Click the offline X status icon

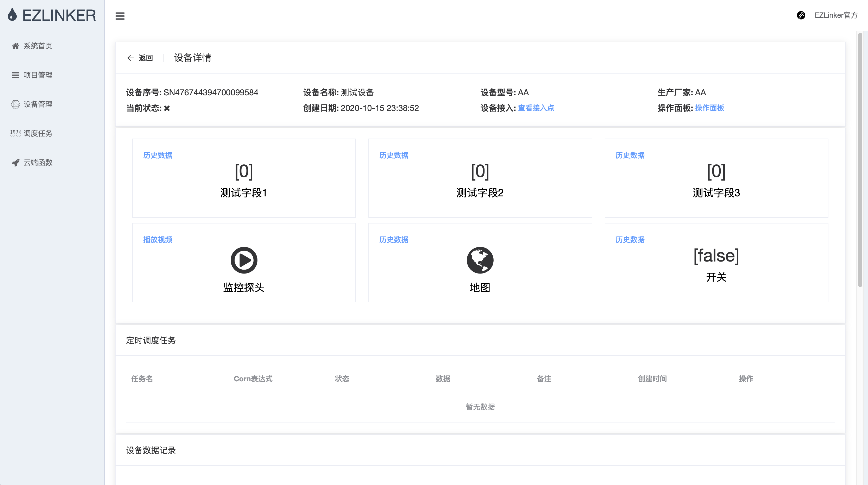pos(167,108)
